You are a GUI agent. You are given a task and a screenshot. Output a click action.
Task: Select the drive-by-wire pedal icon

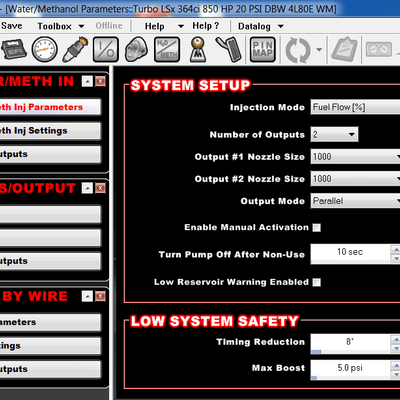point(229,50)
